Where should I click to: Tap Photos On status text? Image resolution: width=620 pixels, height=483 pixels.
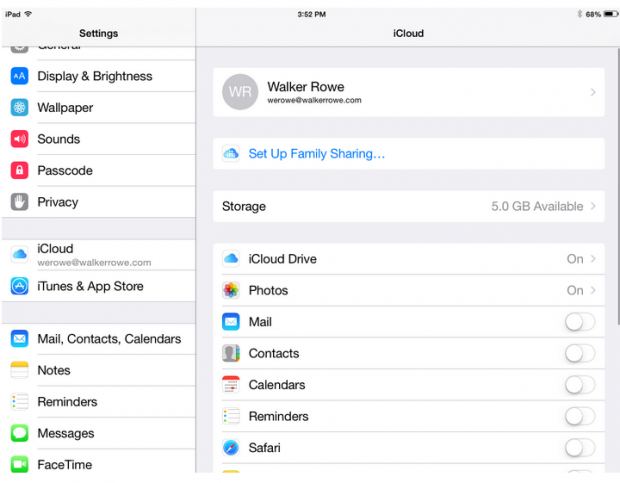pyautogui.click(x=575, y=291)
